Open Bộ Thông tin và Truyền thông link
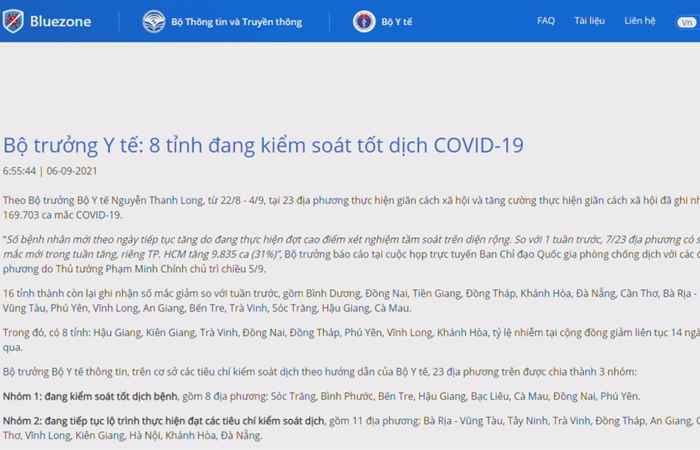700x450 pixels. (237, 22)
